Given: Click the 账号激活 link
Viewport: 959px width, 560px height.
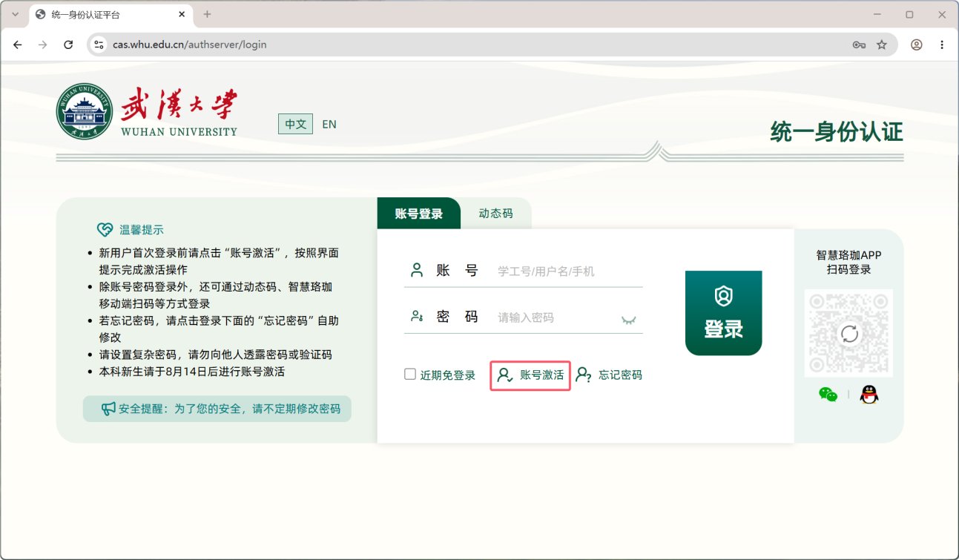Looking at the screenshot, I should (x=530, y=375).
